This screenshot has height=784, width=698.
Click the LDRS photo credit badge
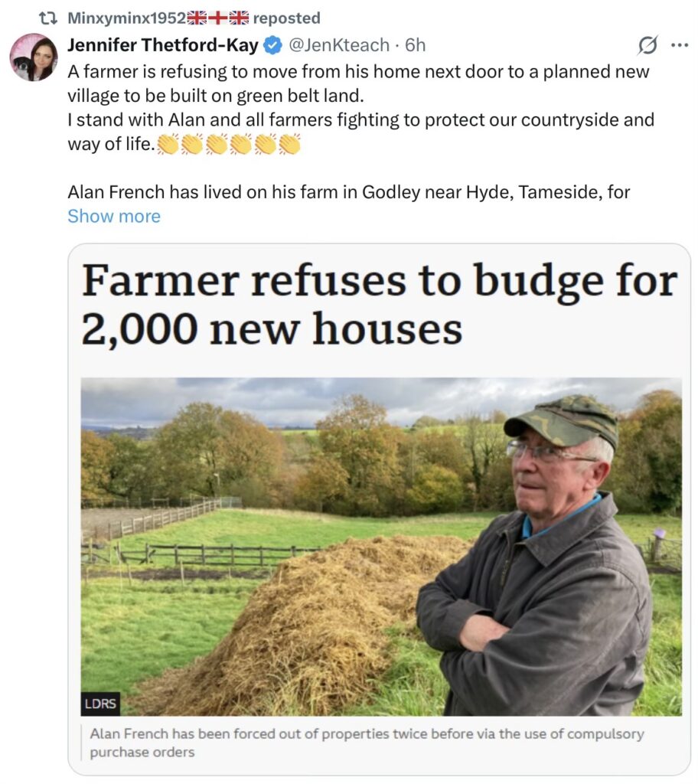click(100, 704)
